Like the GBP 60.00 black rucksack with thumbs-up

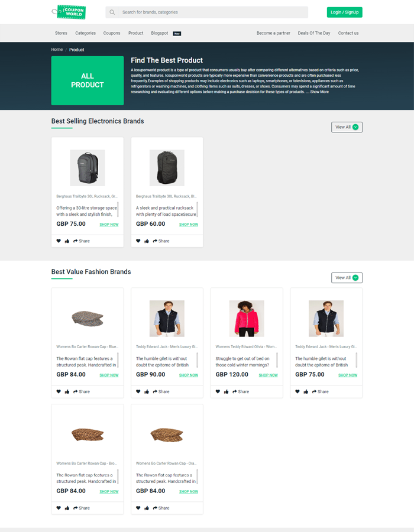(x=147, y=241)
